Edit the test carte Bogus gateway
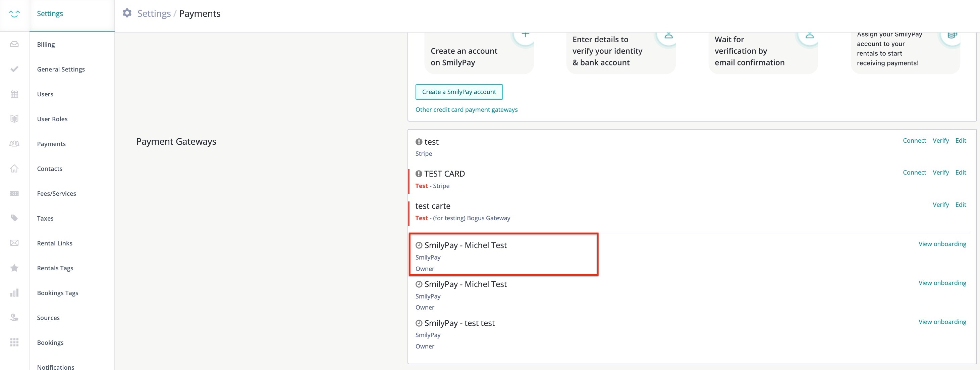980x370 pixels. (961, 205)
